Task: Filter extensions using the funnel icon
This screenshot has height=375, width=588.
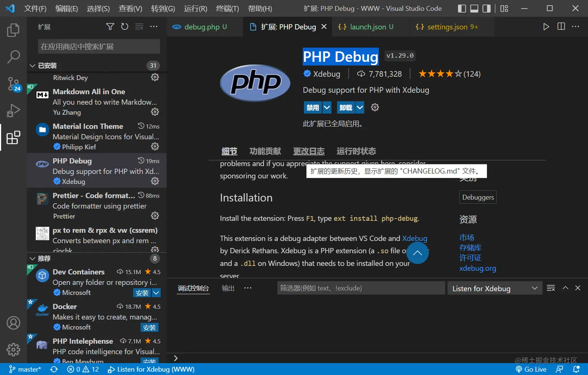Action: click(x=110, y=26)
